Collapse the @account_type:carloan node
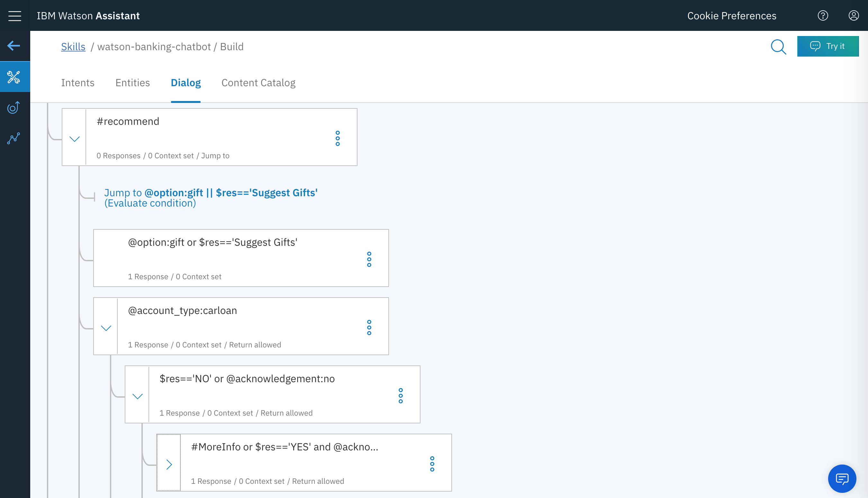The height and width of the screenshot is (498, 868). point(106,328)
